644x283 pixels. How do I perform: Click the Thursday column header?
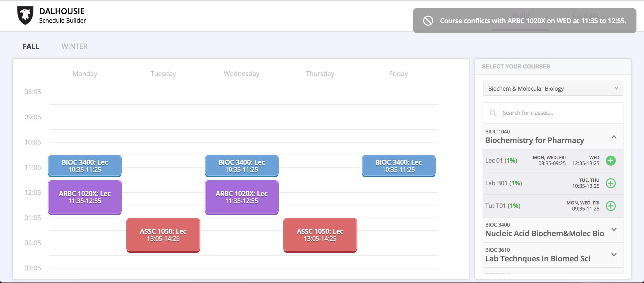point(320,74)
